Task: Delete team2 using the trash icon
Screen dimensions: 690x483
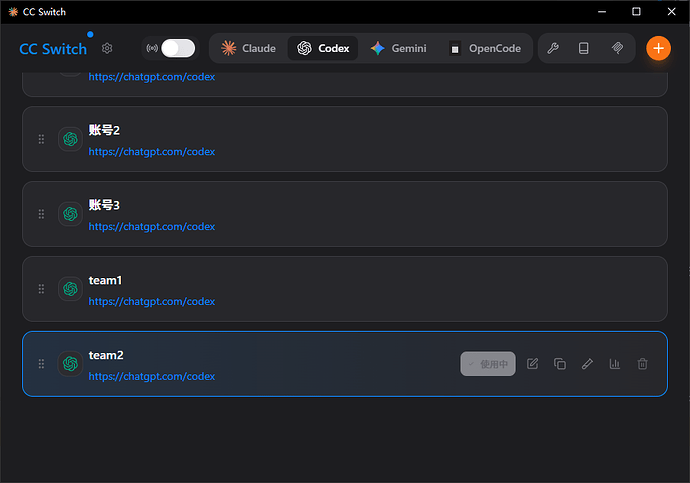Action: [642, 364]
